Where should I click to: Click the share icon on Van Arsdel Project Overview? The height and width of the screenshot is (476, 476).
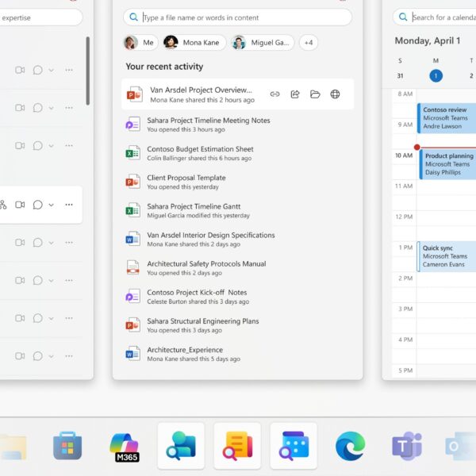pyautogui.click(x=295, y=94)
